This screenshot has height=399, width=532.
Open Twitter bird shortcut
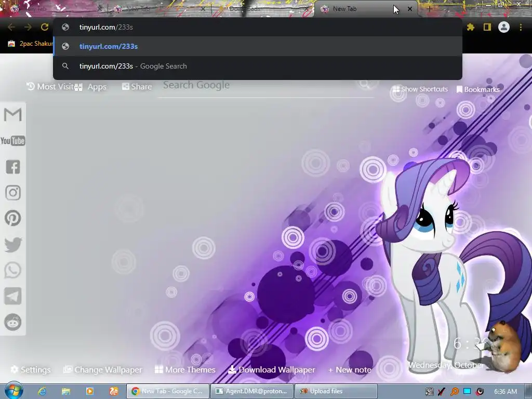[13, 245]
